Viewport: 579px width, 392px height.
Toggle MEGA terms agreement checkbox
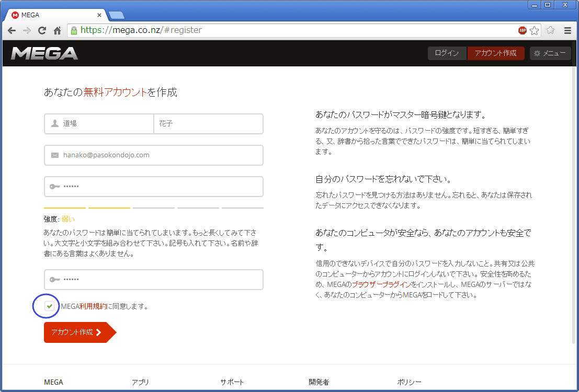49,306
